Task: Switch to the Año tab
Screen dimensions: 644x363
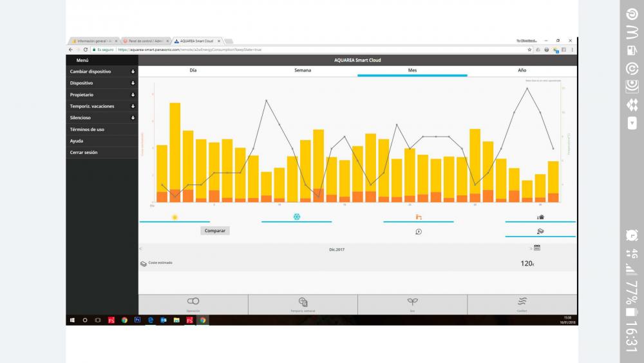Action: [x=522, y=70]
